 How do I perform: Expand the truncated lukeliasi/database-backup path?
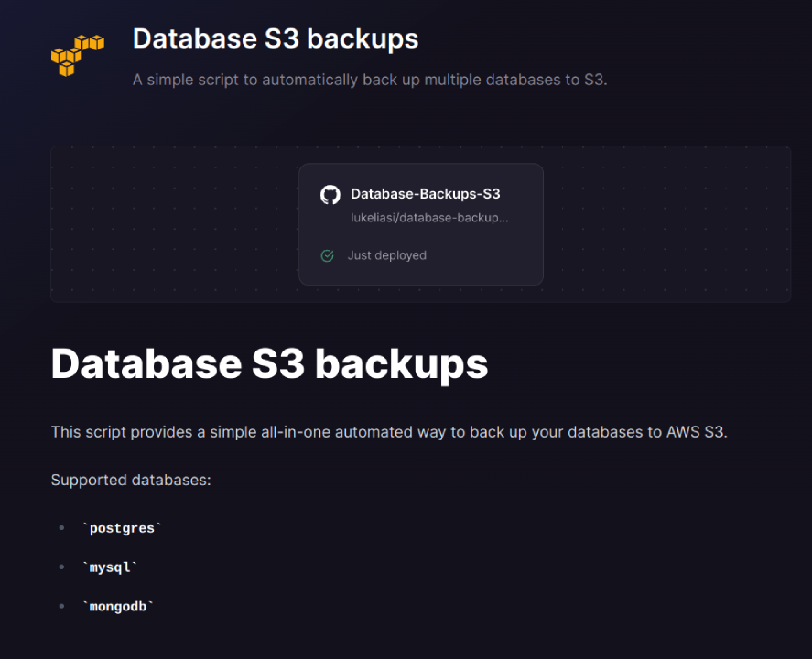tap(430, 218)
